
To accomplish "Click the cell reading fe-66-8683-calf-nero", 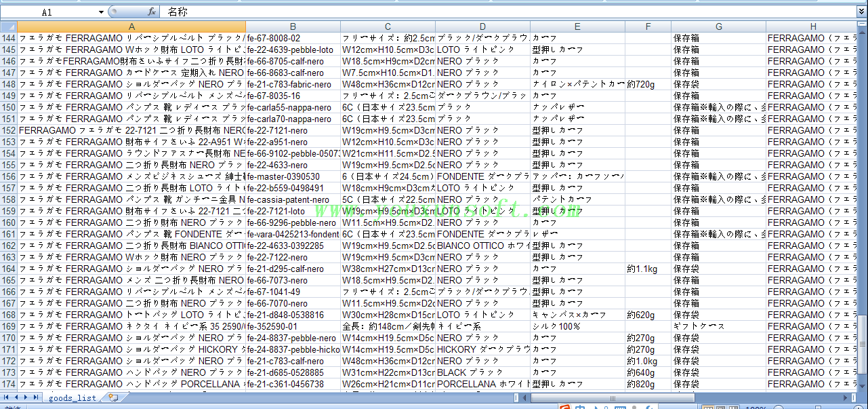I will (293, 73).
